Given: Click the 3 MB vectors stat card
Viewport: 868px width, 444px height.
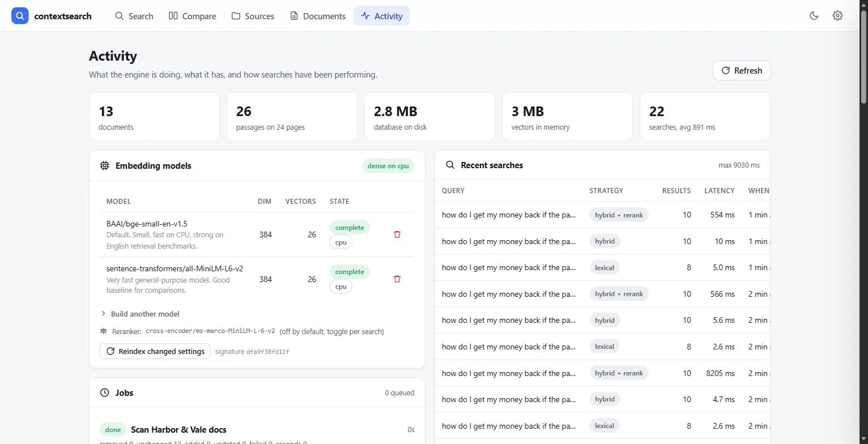Looking at the screenshot, I should point(567,117).
